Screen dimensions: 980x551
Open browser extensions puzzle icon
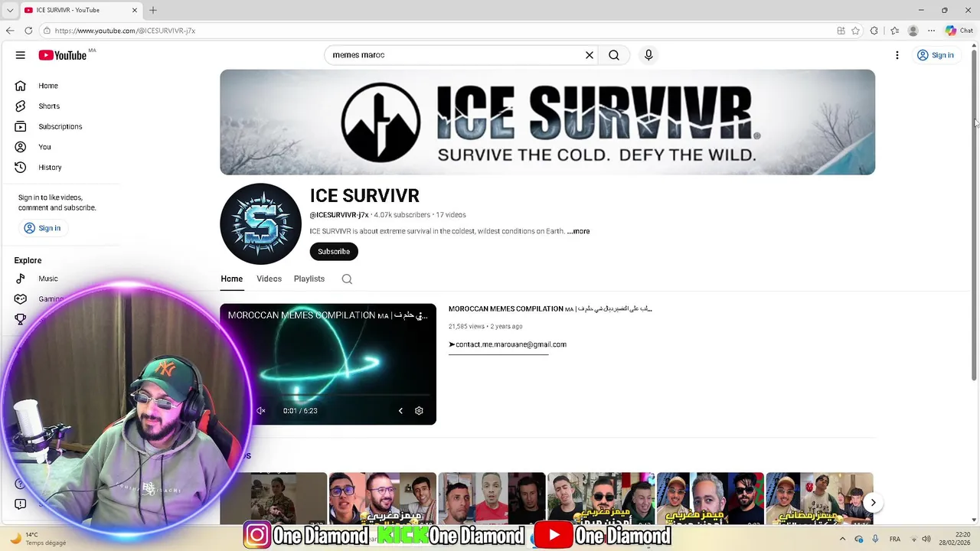click(874, 31)
